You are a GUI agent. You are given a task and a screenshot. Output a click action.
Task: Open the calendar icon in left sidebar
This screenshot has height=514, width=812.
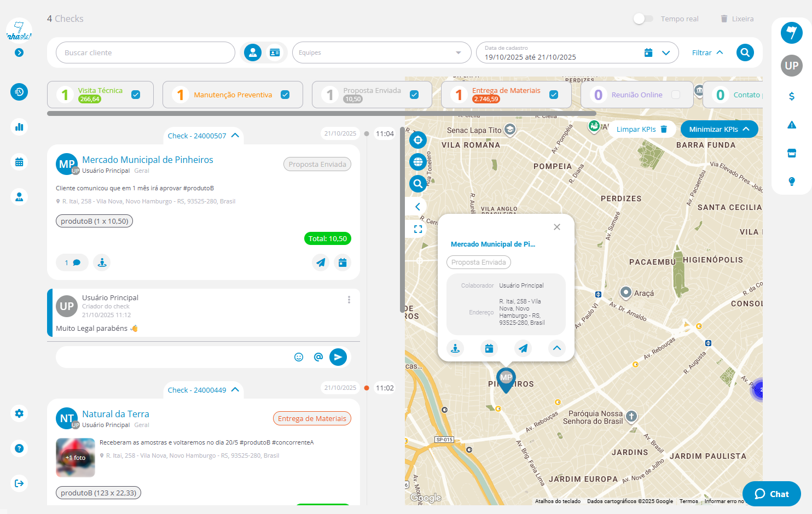(19, 162)
